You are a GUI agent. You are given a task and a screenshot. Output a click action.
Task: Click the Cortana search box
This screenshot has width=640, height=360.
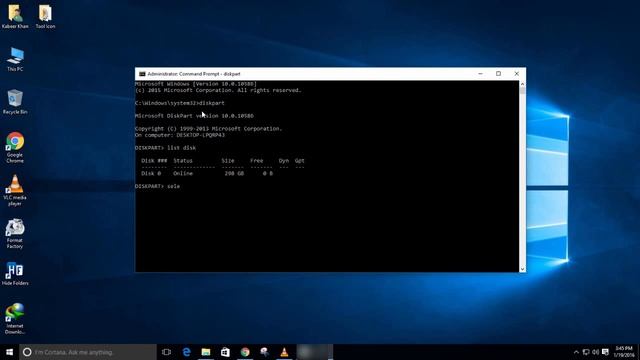coord(88,352)
